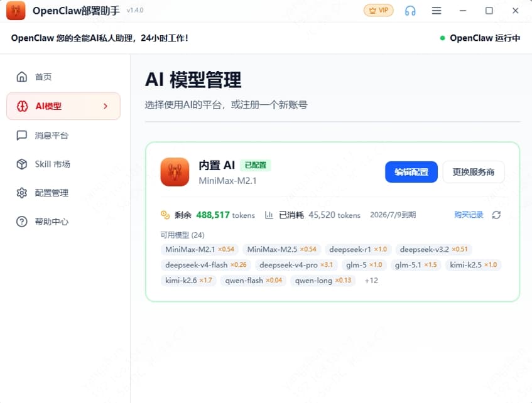Select the kimi-k2.5 model tag

click(x=474, y=265)
